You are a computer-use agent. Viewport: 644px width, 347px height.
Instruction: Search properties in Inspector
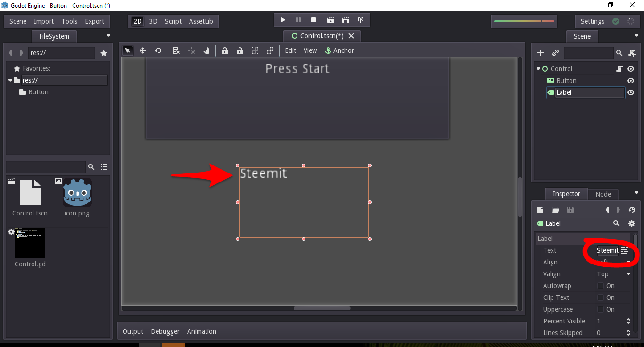click(x=616, y=223)
